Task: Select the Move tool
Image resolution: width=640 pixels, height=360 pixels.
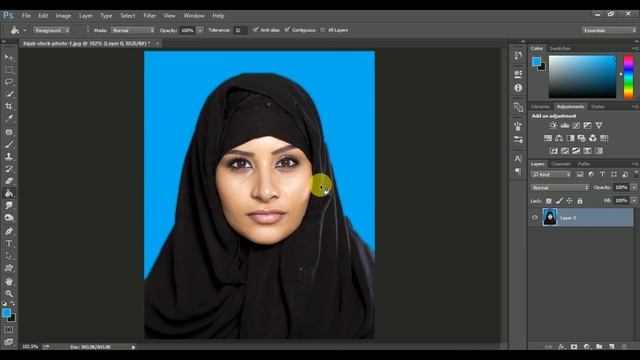Action: pyautogui.click(x=9, y=57)
